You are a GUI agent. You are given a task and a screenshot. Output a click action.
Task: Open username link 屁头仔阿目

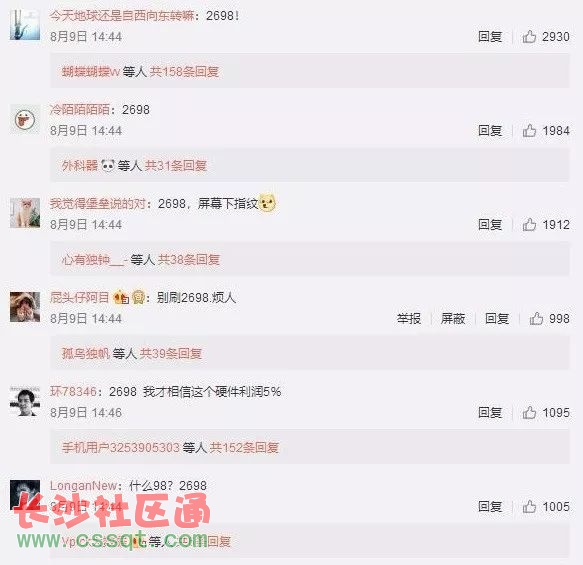click(x=80, y=298)
